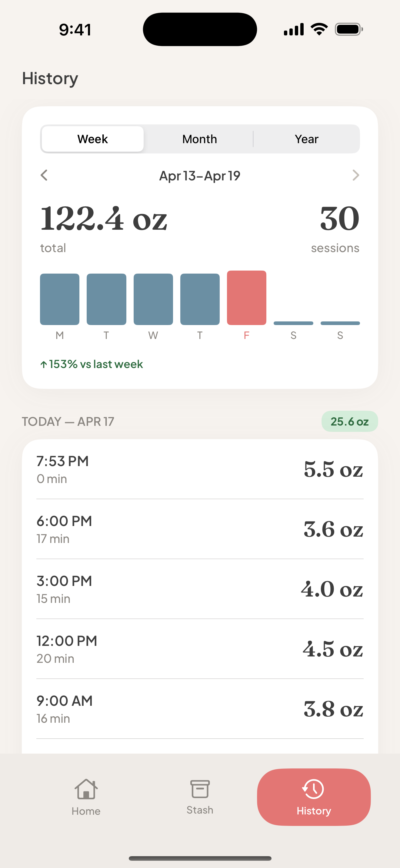Tap the 153% vs last week link
This screenshot has height=868, width=400.
92,364
